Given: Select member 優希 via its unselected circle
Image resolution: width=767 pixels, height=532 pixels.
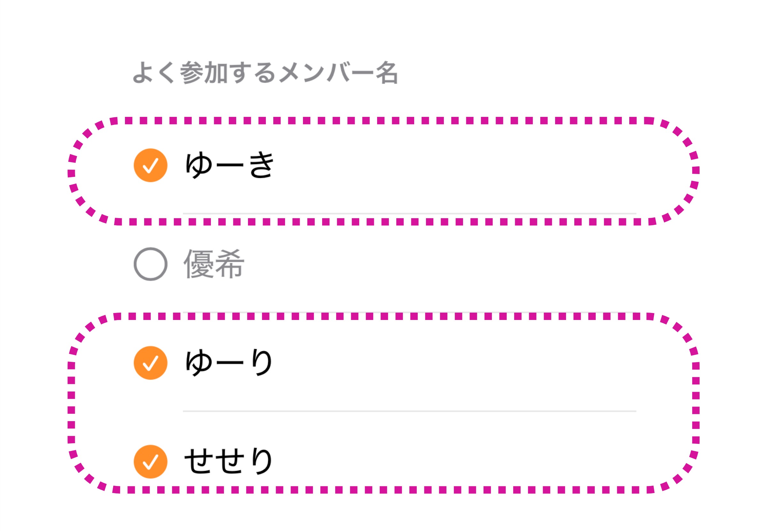Looking at the screenshot, I should click(150, 264).
